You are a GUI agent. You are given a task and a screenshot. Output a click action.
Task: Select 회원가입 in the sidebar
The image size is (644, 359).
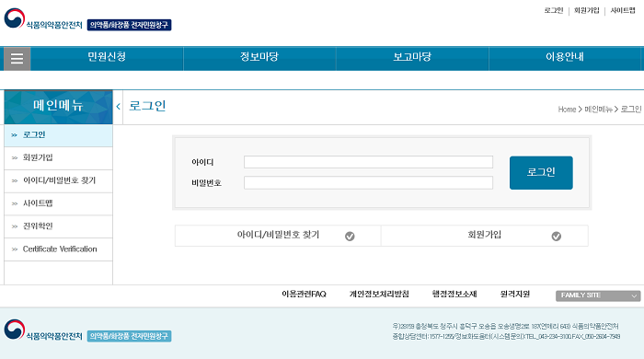[x=58, y=158]
